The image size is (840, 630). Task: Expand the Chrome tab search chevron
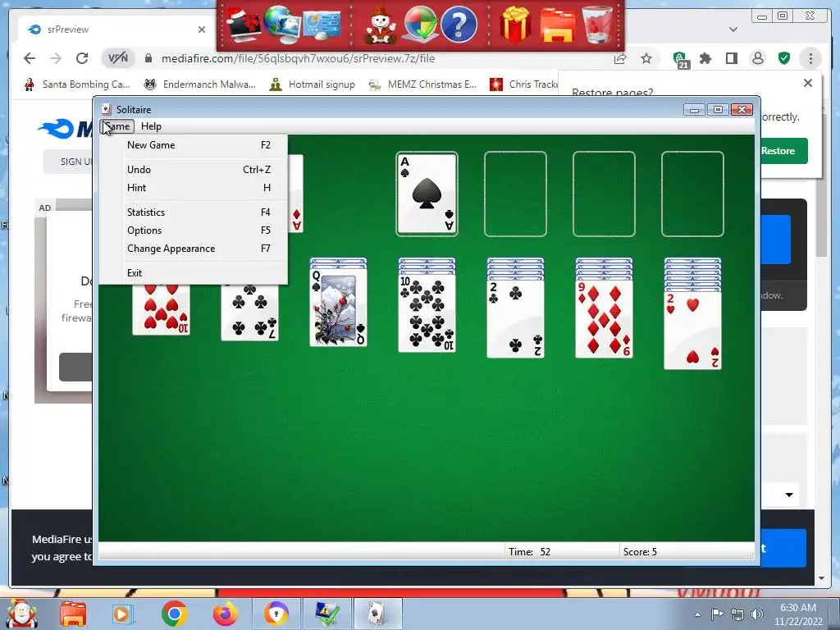click(733, 30)
